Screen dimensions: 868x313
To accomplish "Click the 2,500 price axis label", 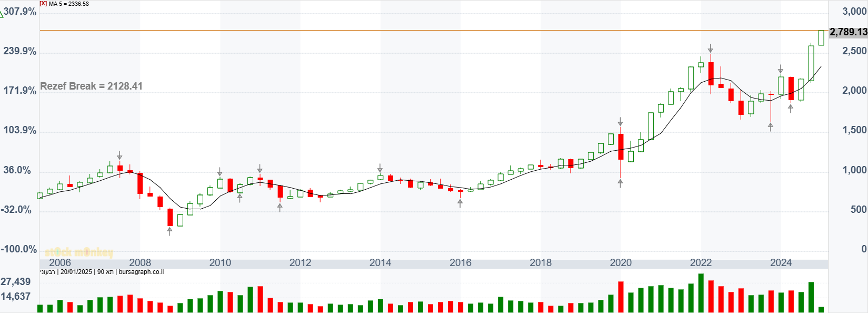I will point(854,51).
